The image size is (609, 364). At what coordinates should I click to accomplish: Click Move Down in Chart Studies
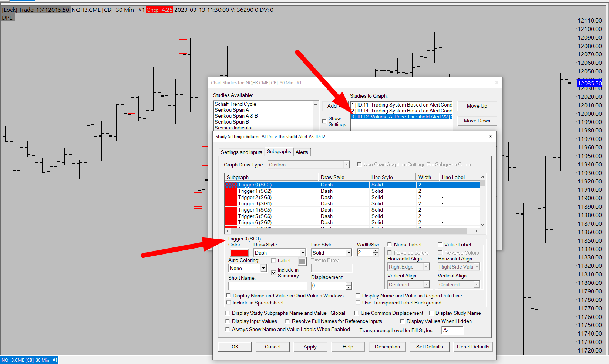477,121
